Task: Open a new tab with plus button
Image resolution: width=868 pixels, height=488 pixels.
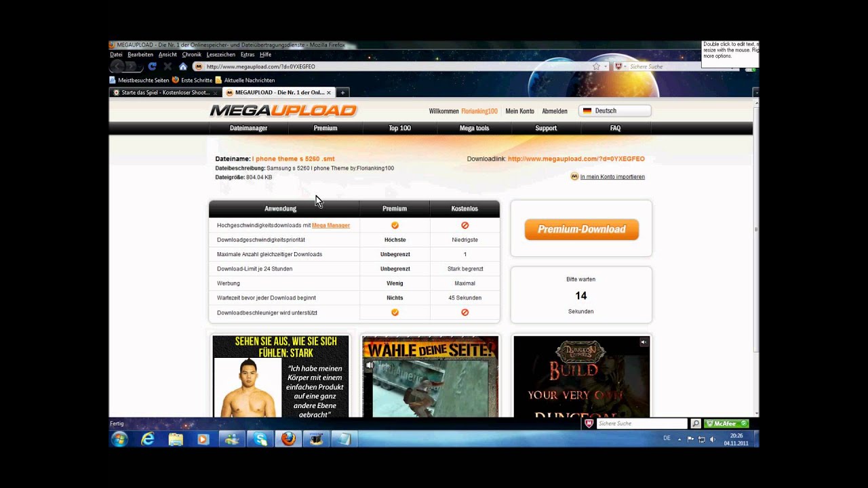Action: [342, 92]
